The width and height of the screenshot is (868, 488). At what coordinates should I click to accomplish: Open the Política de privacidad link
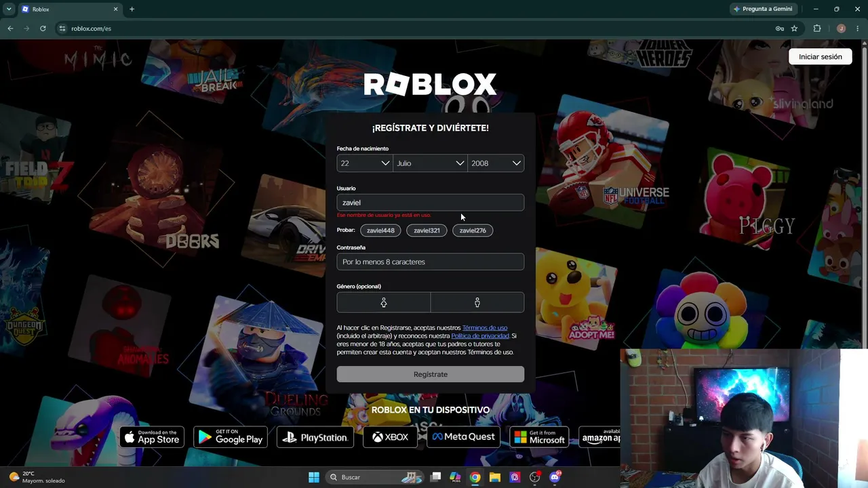click(480, 336)
